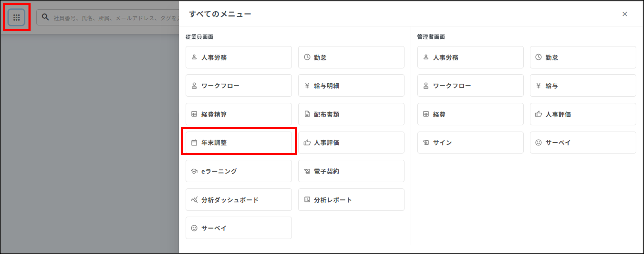
Task: Select the eラーニング item
Action: [x=238, y=171]
